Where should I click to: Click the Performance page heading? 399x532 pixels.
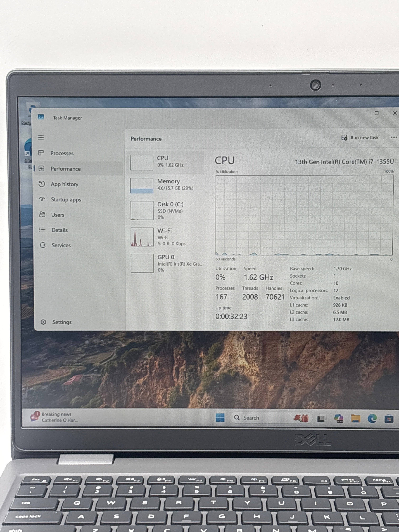coord(146,139)
